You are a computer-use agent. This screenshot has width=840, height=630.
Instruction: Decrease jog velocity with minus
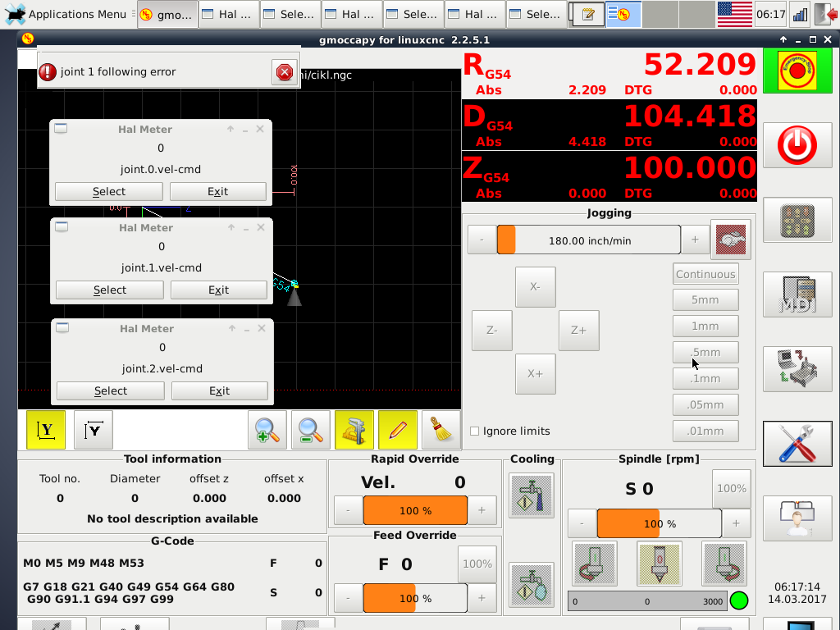[x=482, y=240]
